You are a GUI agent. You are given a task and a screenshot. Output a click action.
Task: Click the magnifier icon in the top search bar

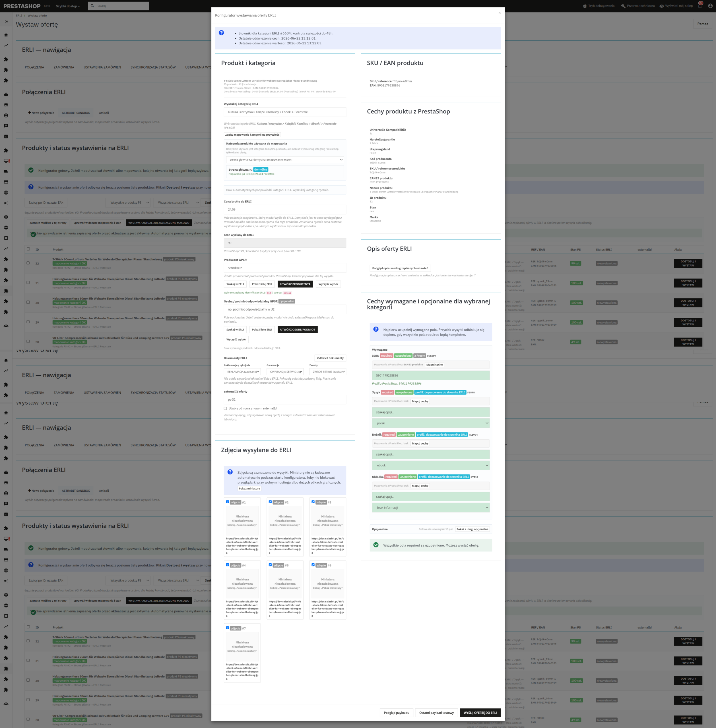[x=92, y=6]
